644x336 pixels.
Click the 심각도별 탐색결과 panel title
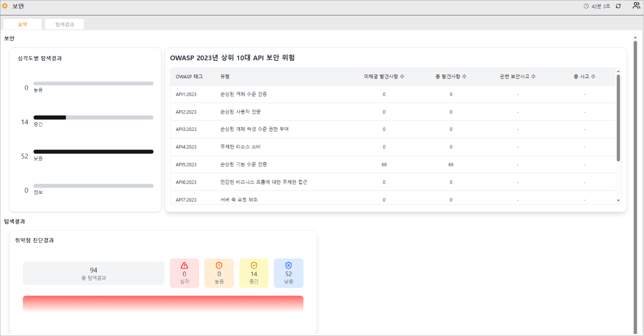click(x=40, y=58)
